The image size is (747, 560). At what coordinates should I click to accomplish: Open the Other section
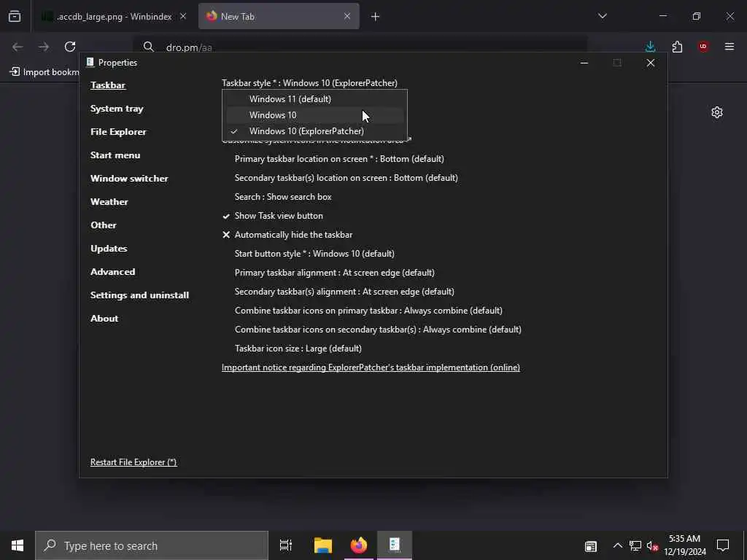(x=104, y=225)
